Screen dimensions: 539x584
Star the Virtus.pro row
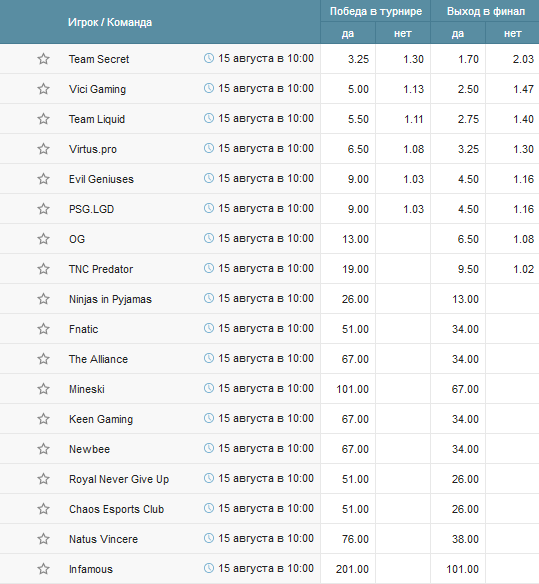(x=44, y=149)
